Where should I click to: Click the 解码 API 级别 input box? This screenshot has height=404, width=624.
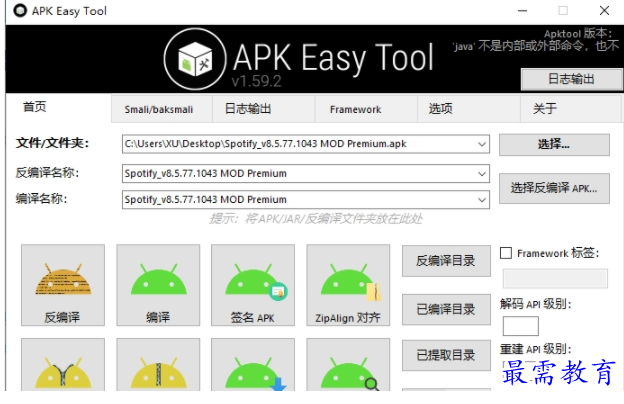[x=521, y=326]
